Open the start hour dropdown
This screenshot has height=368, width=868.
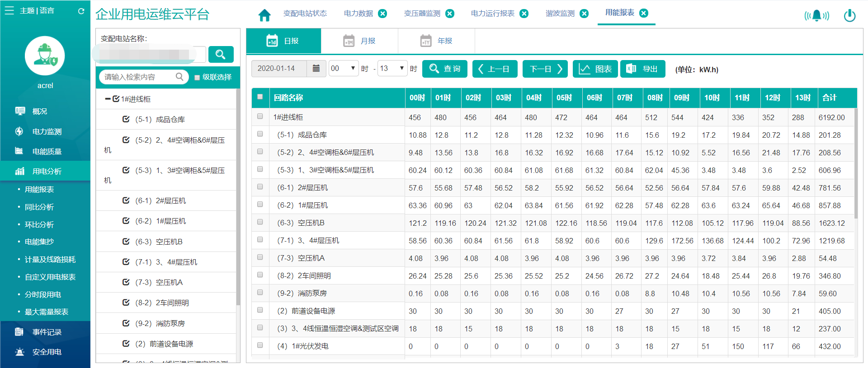pyautogui.click(x=343, y=69)
